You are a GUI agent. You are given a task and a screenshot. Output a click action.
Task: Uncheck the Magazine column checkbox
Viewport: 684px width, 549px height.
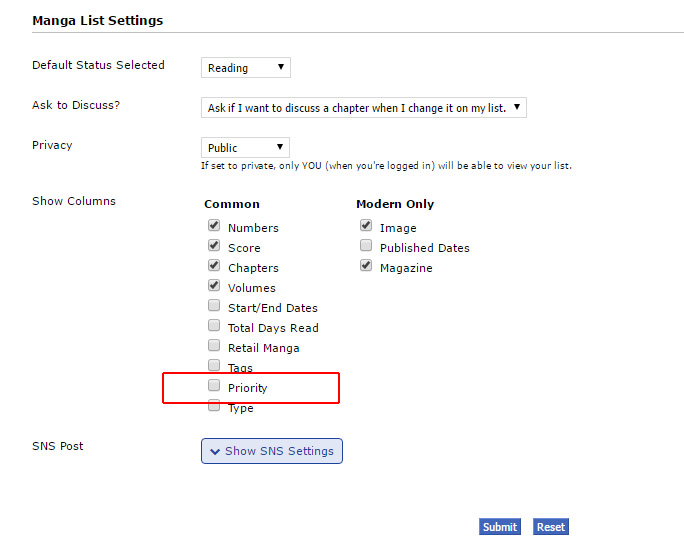click(366, 266)
